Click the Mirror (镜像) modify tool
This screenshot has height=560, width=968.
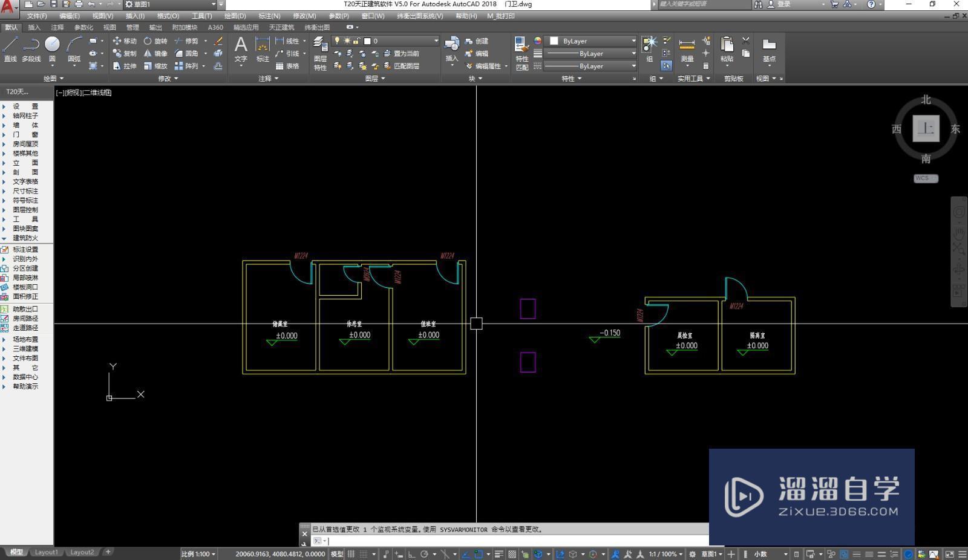click(155, 54)
